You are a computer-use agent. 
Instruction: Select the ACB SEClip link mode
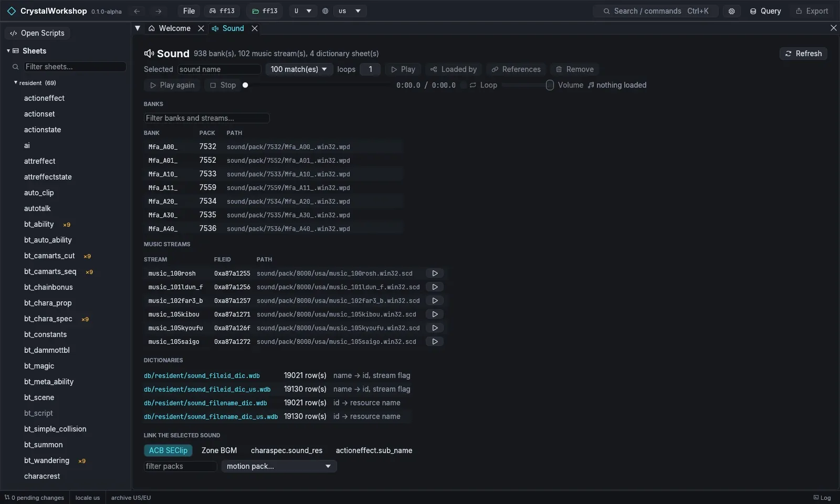click(x=168, y=450)
